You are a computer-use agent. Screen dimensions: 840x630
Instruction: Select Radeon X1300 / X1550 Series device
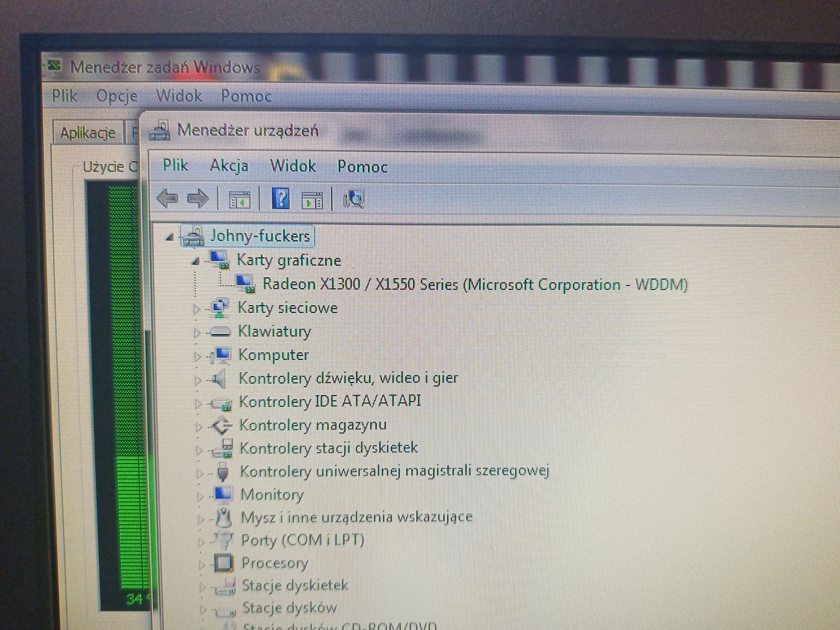pyautogui.click(x=475, y=285)
